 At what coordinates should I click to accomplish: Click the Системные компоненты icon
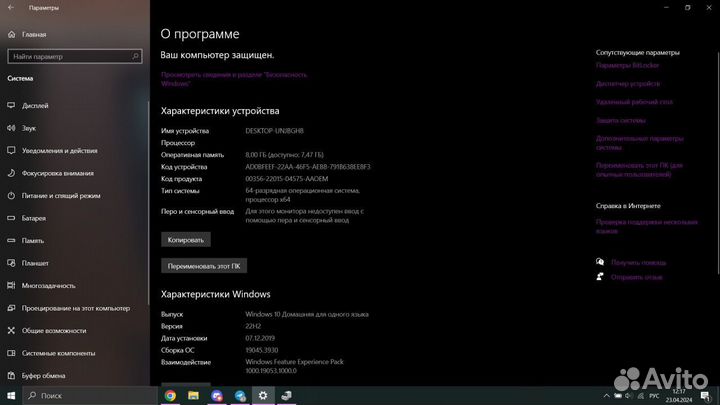11,353
